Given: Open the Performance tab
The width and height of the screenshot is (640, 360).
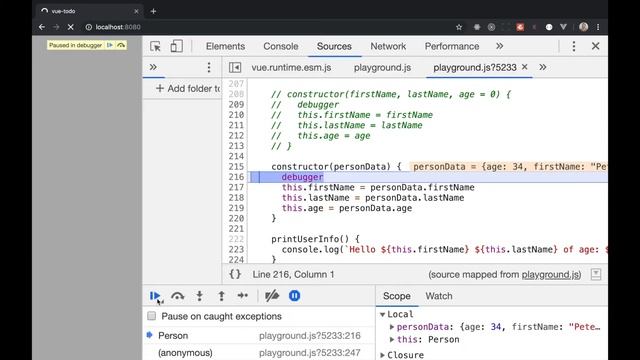Looking at the screenshot, I should coord(452,47).
